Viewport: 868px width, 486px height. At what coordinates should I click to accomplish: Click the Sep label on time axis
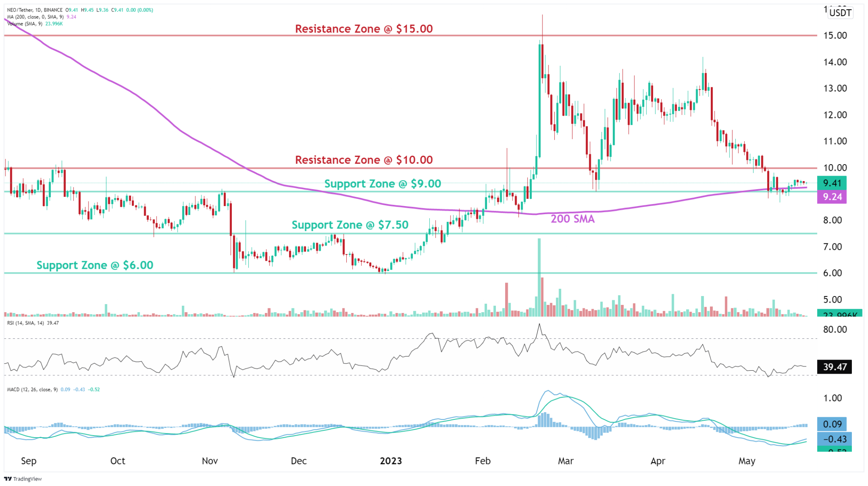click(29, 461)
